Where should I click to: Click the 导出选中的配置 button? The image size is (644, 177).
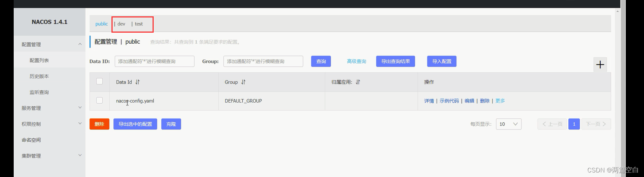point(135,124)
